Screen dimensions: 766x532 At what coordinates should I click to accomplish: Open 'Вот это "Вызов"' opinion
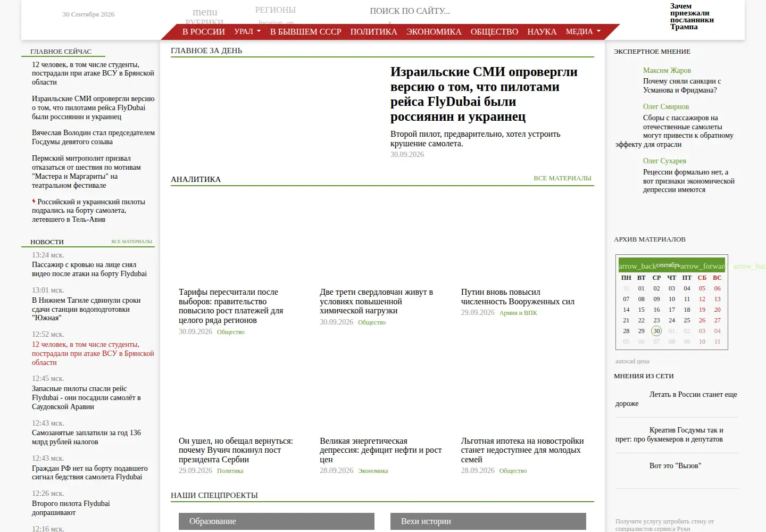(675, 465)
